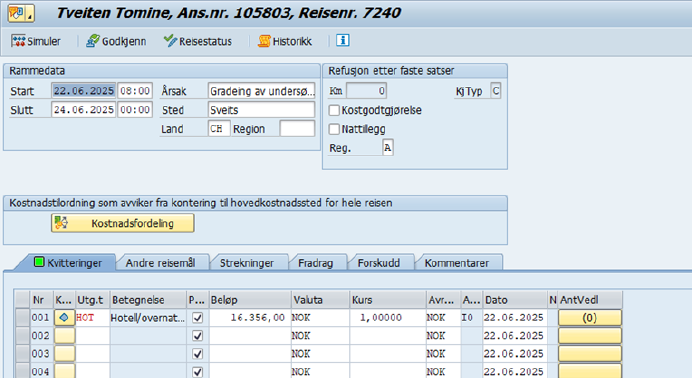Screen dimensions: 692x378
Task: Click the Km value field
Action: [x=366, y=91]
